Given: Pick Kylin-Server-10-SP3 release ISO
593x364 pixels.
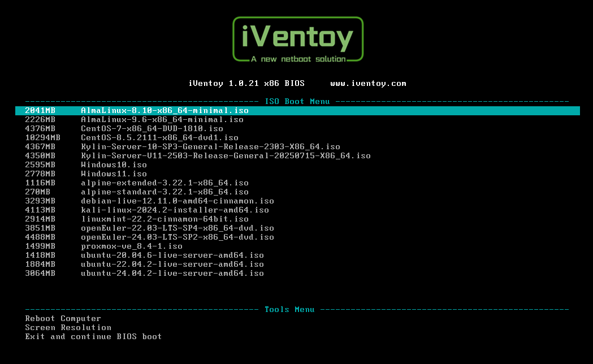Looking at the screenshot, I should coord(210,147).
